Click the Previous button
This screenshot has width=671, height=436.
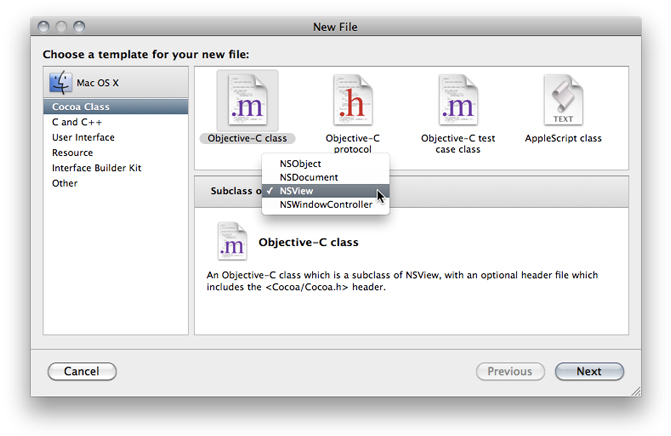509,371
